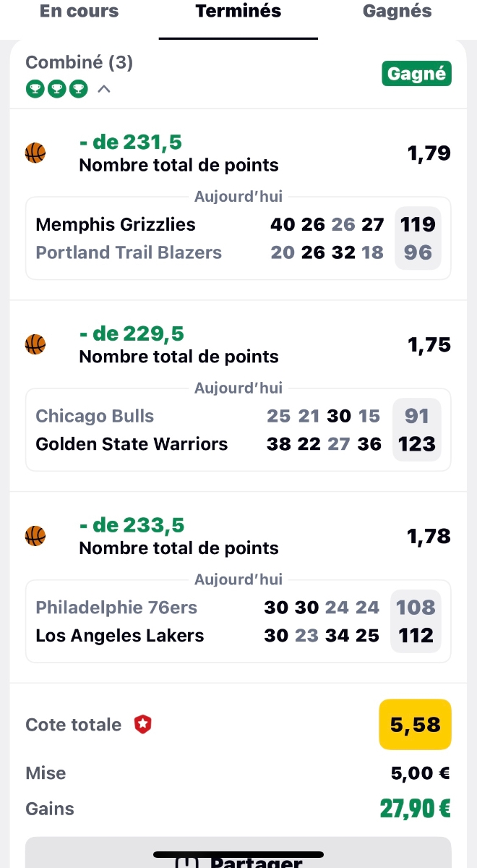The width and height of the screenshot is (477, 868).
Task: Collapse the Combiné (3) bet details
Action: click(x=104, y=89)
